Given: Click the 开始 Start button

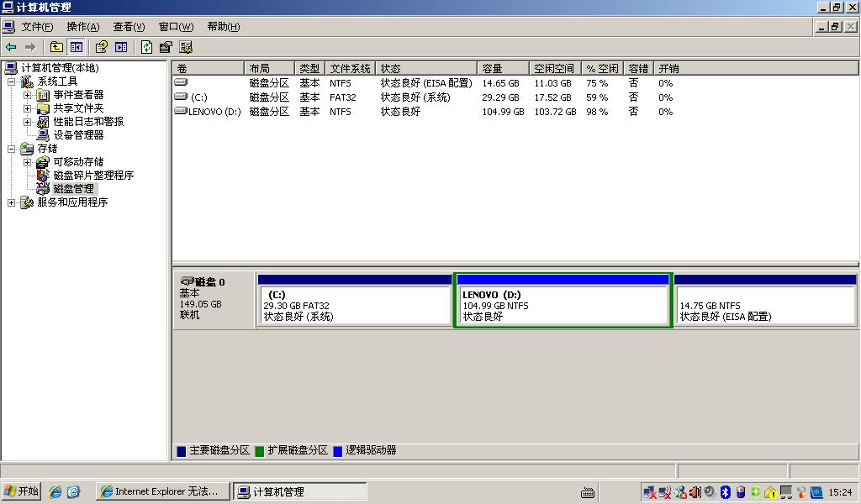Looking at the screenshot, I should (x=22, y=491).
